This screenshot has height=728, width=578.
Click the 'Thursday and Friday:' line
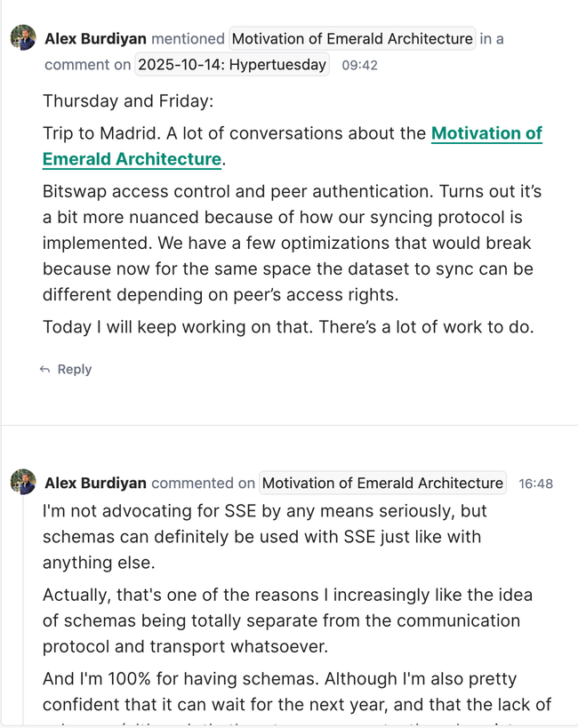point(128,100)
